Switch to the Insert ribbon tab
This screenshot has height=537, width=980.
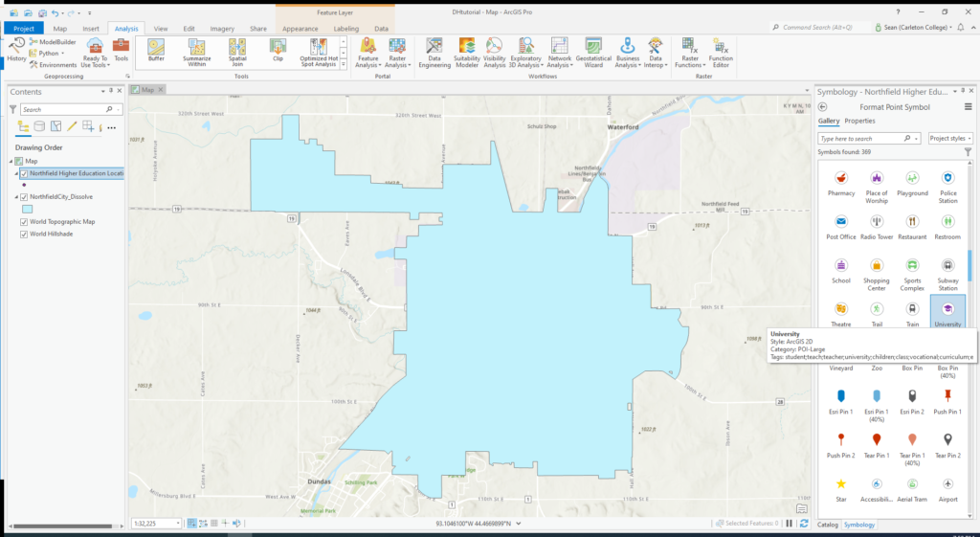(91, 29)
